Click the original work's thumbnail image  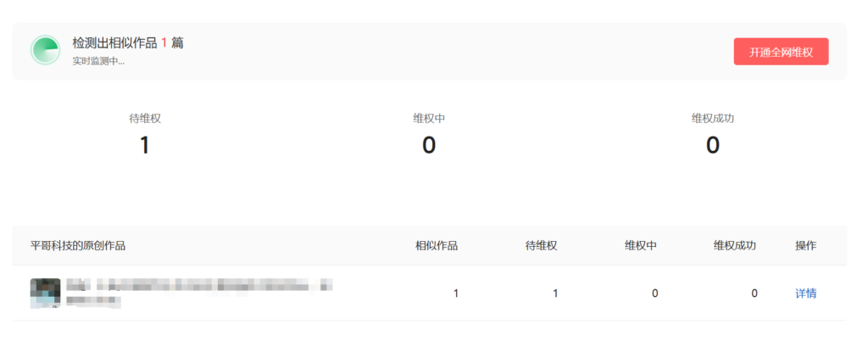[x=45, y=293]
